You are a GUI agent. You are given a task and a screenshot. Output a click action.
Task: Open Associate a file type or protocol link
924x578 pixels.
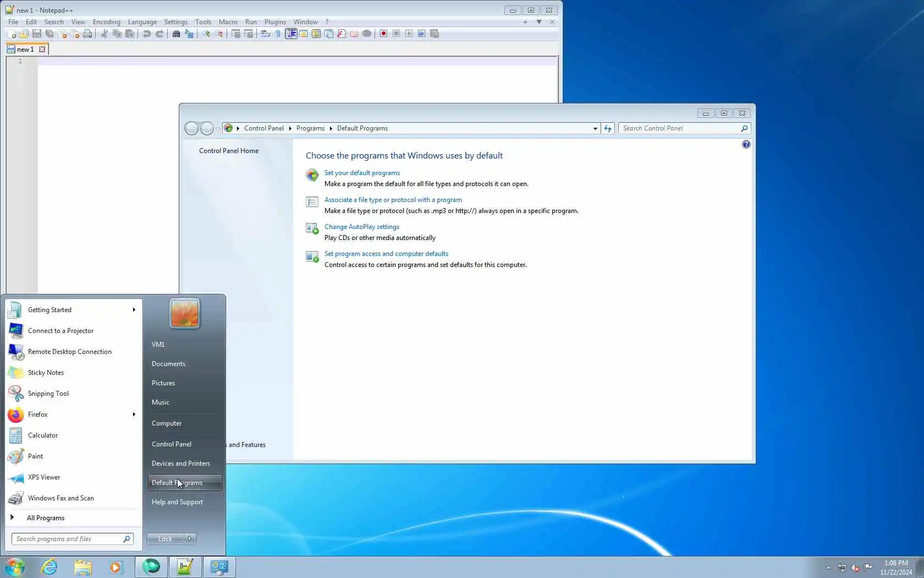(393, 200)
